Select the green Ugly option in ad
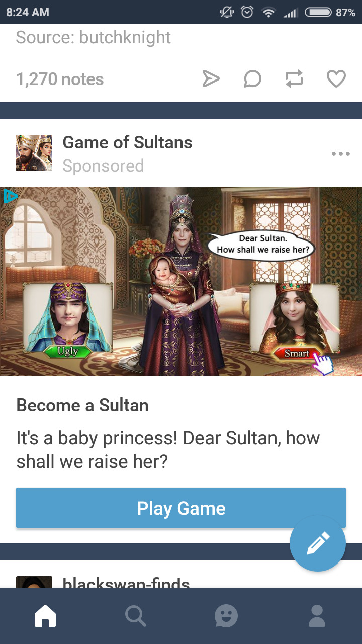The image size is (362, 644). (x=67, y=352)
